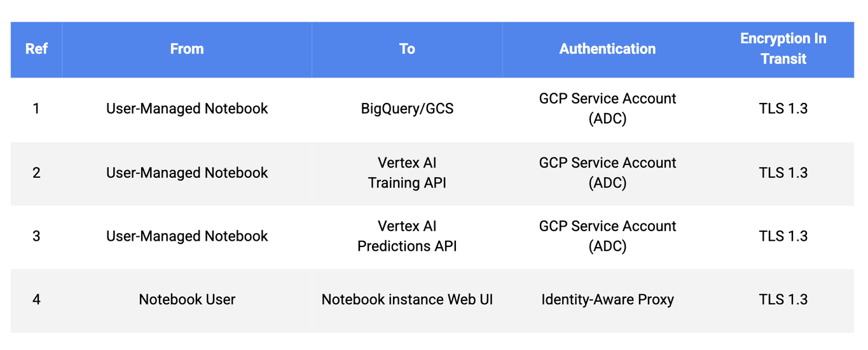This screenshot has width=868, height=350.
Task: Select Vertex AI Training API cell
Action: (x=407, y=173)
